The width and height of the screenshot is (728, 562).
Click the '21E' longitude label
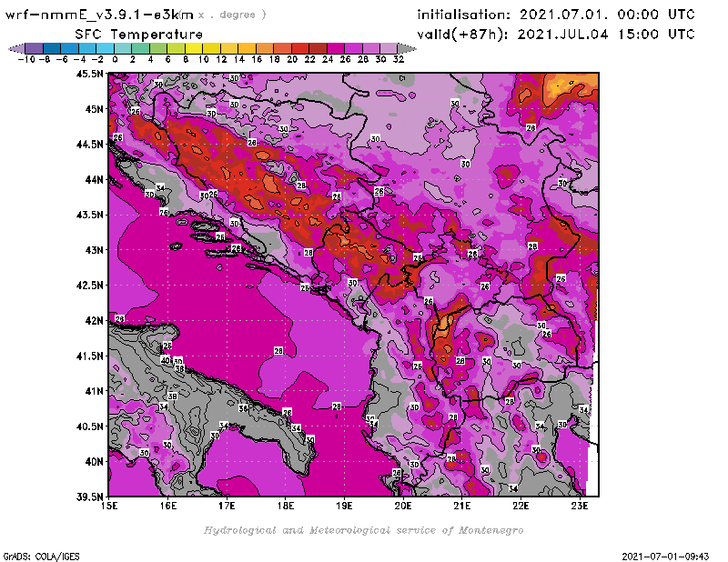[462, 506]
